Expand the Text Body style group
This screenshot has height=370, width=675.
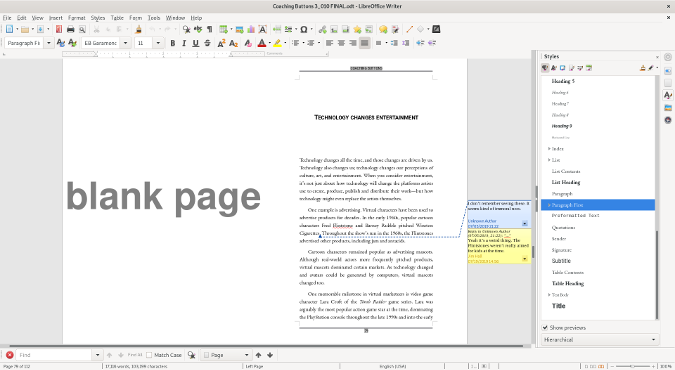(549, 295)
